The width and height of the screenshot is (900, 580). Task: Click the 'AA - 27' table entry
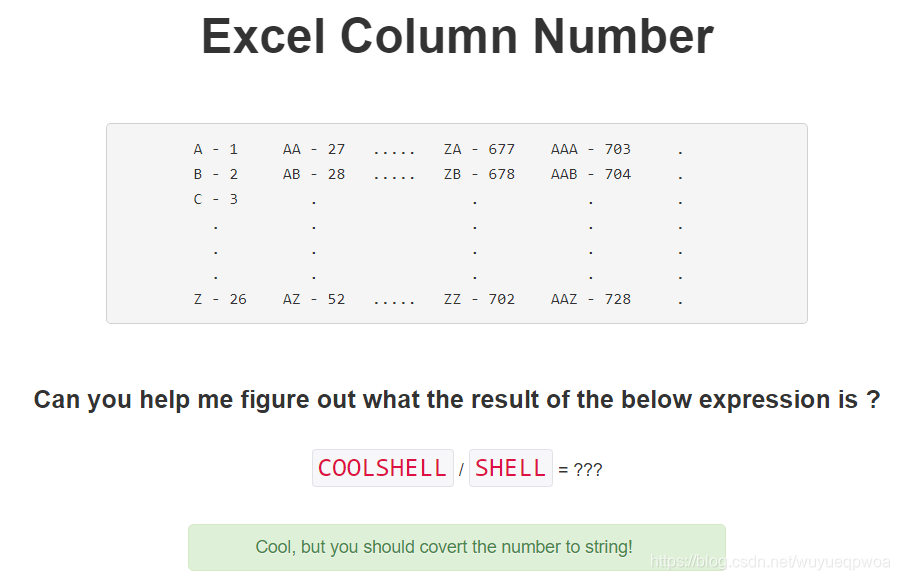(x=314, y=149)
